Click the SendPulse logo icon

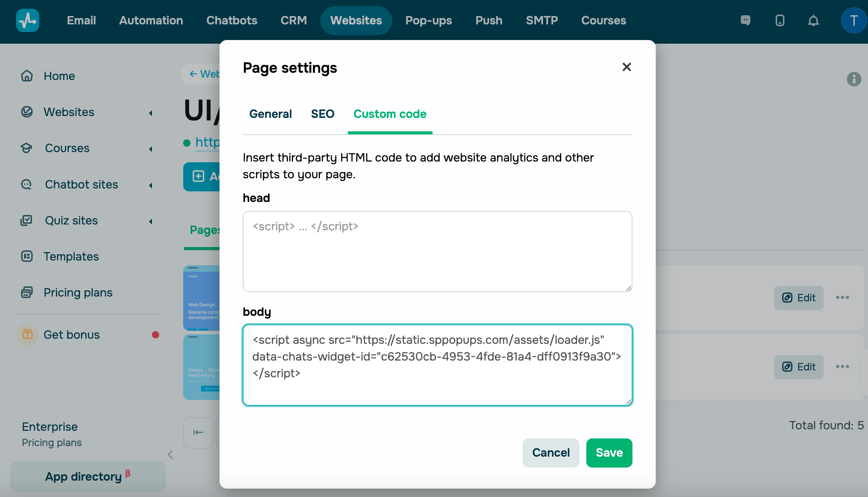point(28,20)
